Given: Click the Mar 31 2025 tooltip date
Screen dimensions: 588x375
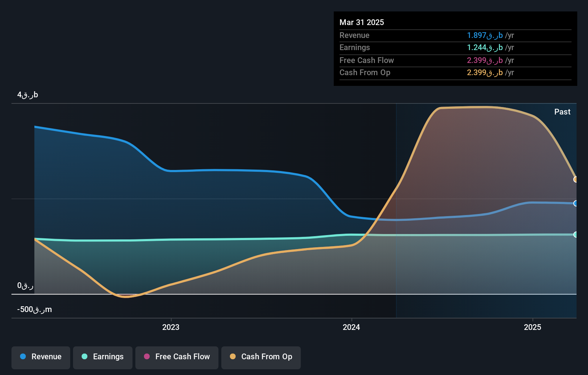Looking at the screenshot, I should click(x=362, y=22).
